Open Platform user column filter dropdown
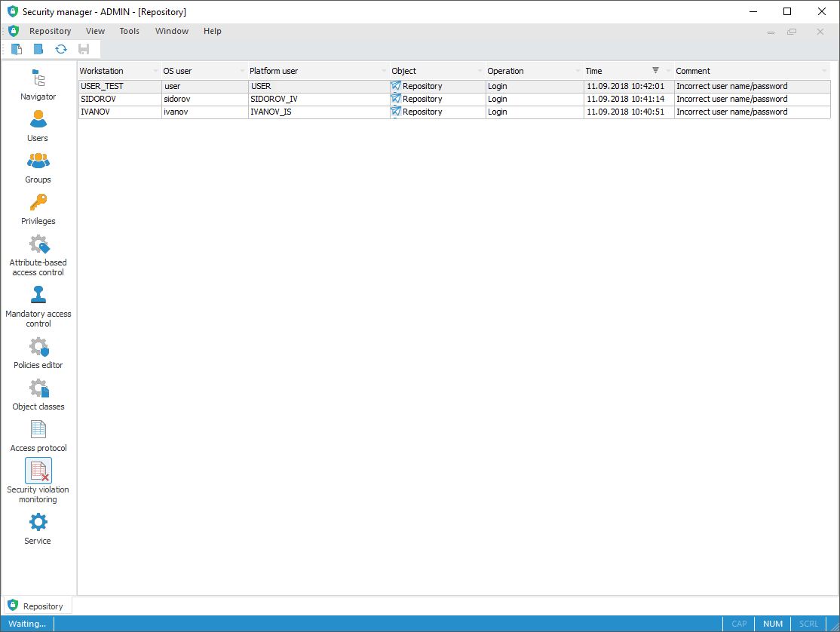840x632 pixels. coord(384,71)
